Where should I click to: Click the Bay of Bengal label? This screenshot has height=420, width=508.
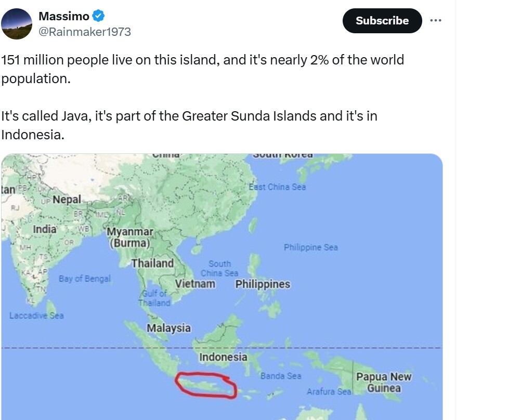[x=85, y=279]
